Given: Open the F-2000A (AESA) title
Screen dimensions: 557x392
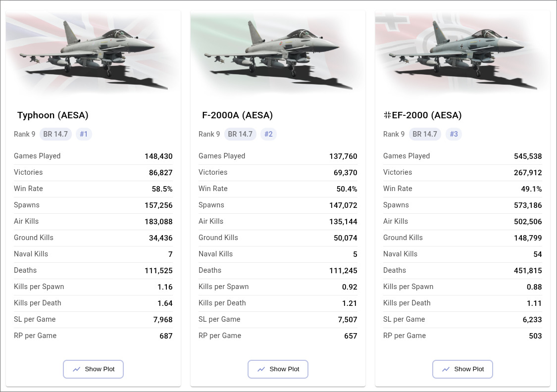Looking at the screenshot, I should (x=238, y=115).
